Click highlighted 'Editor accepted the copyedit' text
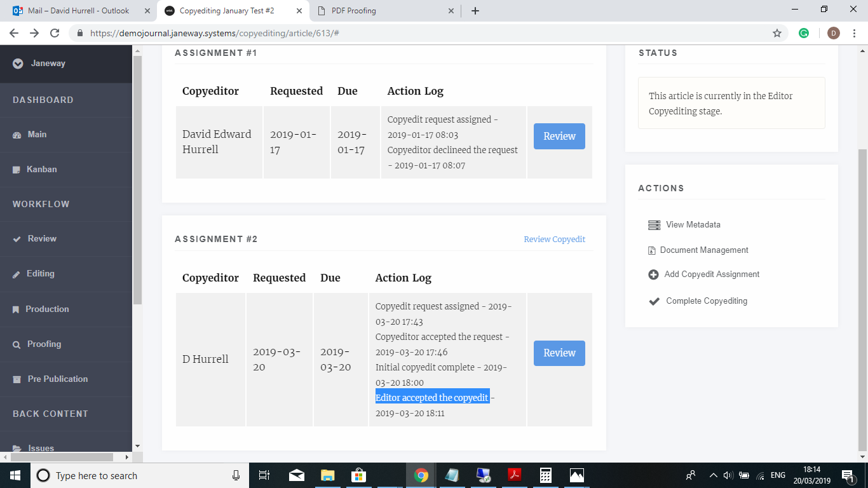The width and height of the screenshot is (868, 488). click(x=432, y=398)
